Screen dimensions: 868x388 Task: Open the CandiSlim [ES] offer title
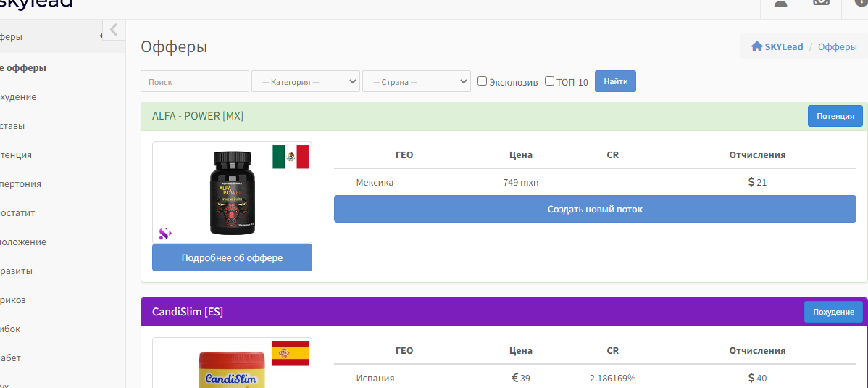point(188,312)
